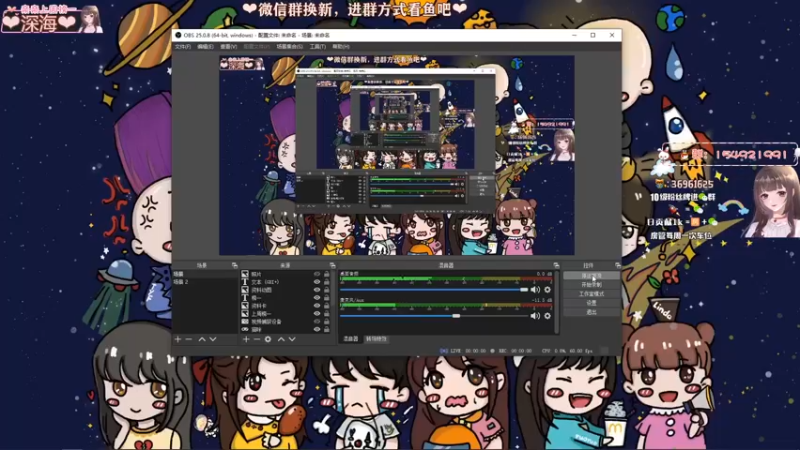This screenshot has width=800, height=450.
Task: Pop out the 混音器 dock panel
Action: 557,265
